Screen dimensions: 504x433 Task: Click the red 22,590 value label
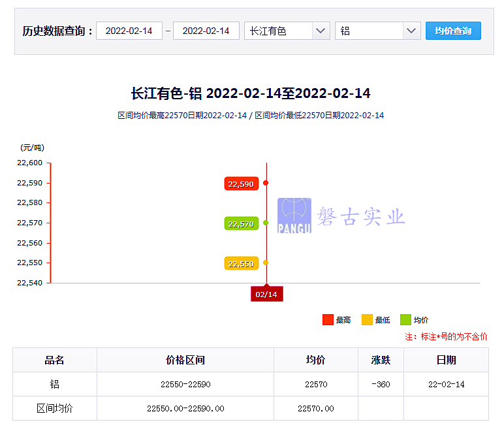pyautogui.click(x=242, y=184)
